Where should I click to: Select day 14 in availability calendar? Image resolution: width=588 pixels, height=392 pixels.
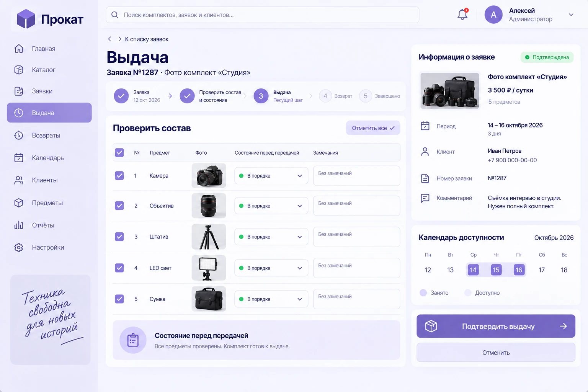coord(473,270)
